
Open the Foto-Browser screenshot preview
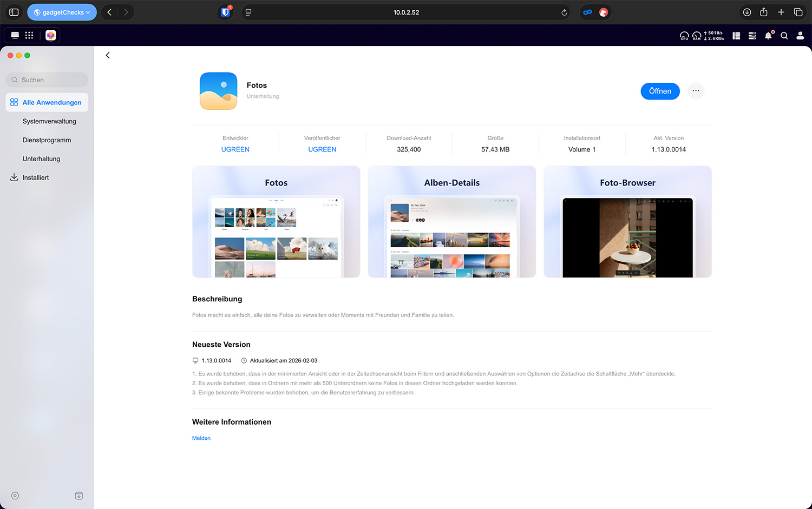tap(627, 222)
